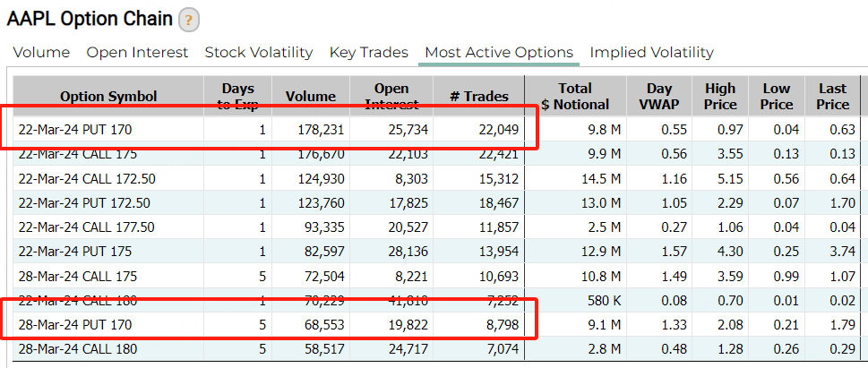The image size is (868, 368).
Task: Click the volume value 82,597
Action: tap(324, 252)
